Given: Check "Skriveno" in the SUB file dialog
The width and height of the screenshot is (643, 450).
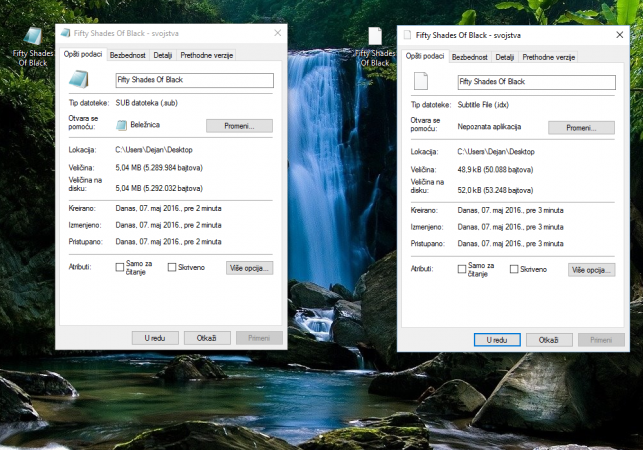Looking at the screenshot, I should [x=172, y=267].
